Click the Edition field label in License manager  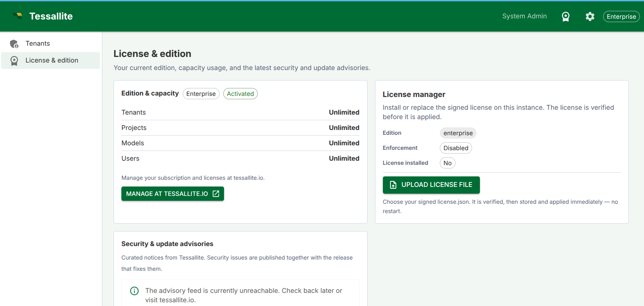[392, 133]
